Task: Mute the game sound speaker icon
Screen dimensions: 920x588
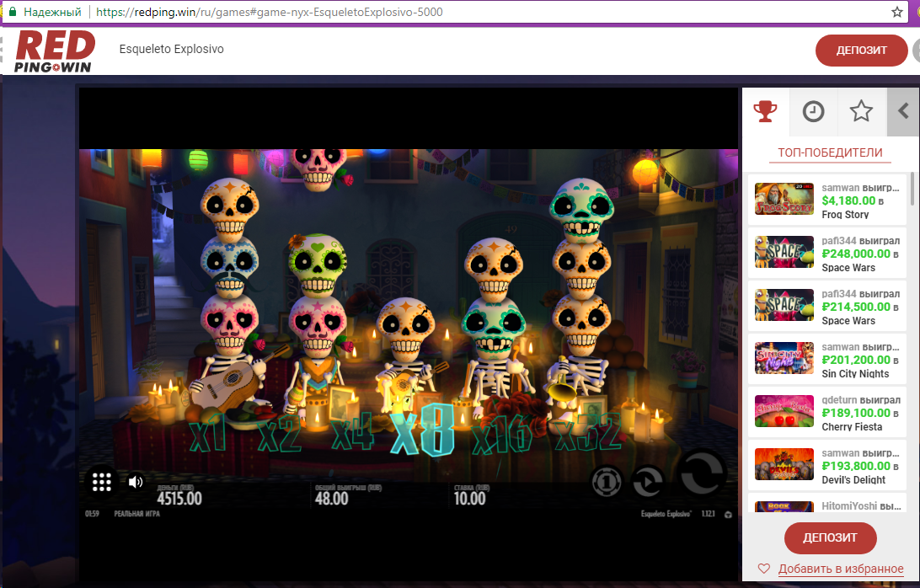Action: point(136,482)
